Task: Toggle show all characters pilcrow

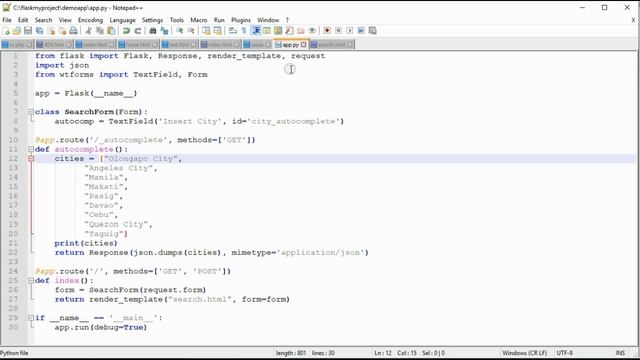Action: pyautogui.click(x=244, y=31)
